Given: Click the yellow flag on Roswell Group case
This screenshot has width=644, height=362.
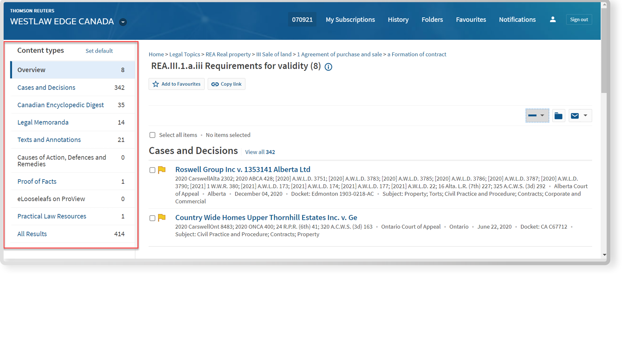Looking at the screenshot, I should point(162,170).
